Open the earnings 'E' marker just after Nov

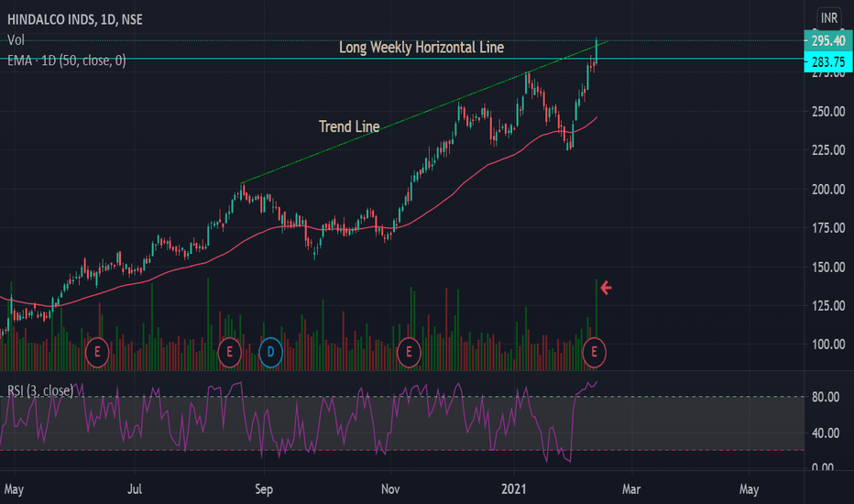click(x=409, y=353)
